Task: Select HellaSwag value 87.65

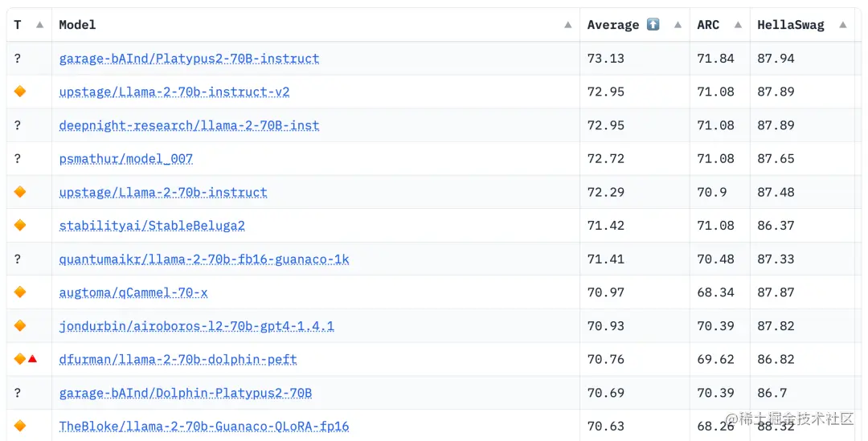Action: click(x=776, y=159)
